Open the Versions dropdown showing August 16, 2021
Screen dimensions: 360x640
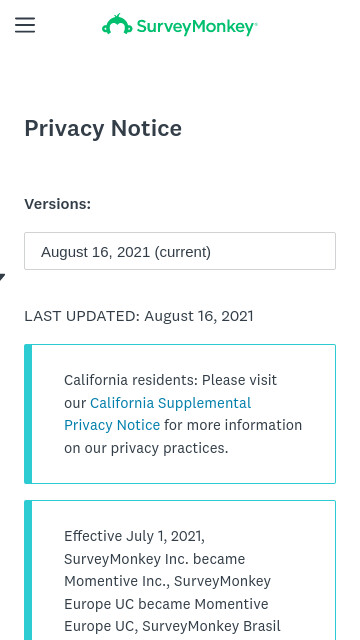point(180,251)
